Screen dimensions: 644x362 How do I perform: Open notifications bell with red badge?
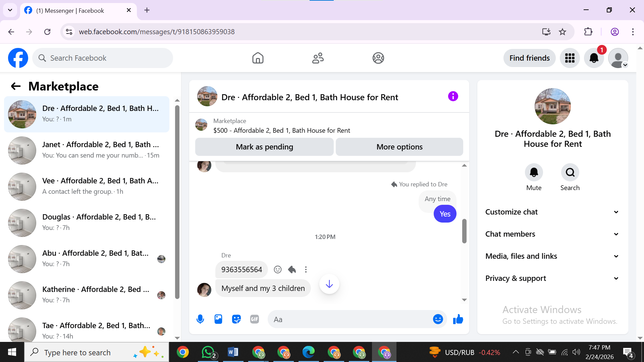tap(594, 58)
